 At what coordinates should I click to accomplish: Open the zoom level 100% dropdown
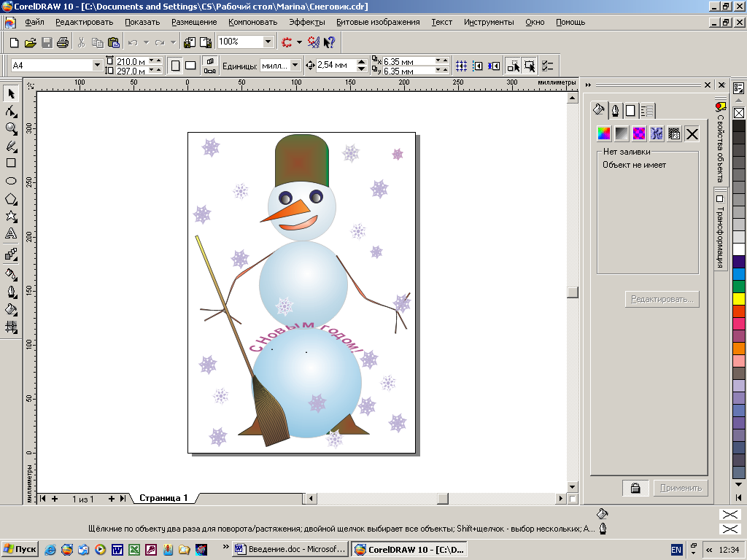[x=268, y=42]
